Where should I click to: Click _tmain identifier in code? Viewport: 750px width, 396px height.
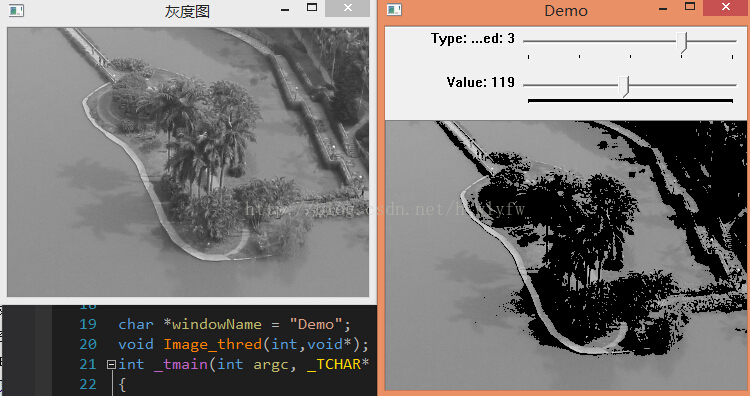point(181,365)
